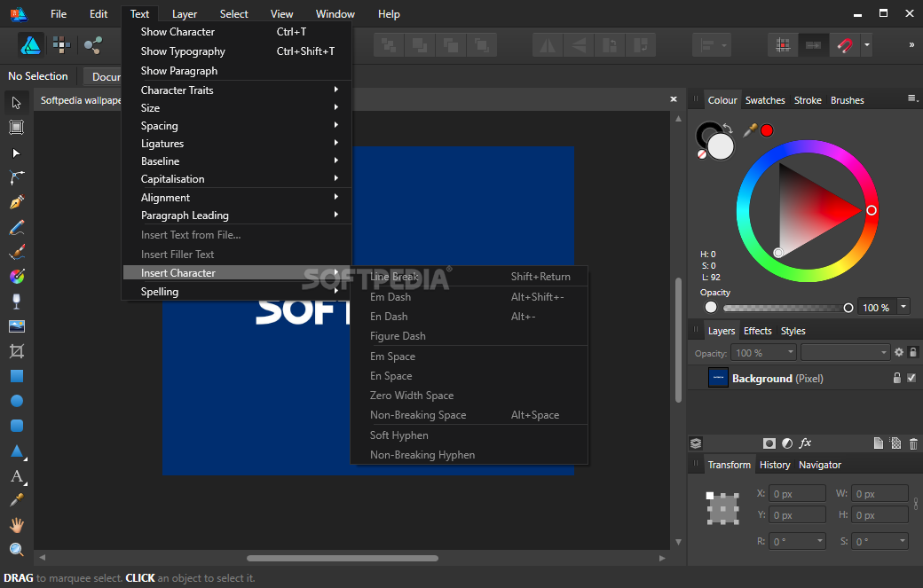
Task: Select the Node tool
Action: pyautogui.click(x=17, y=153)
